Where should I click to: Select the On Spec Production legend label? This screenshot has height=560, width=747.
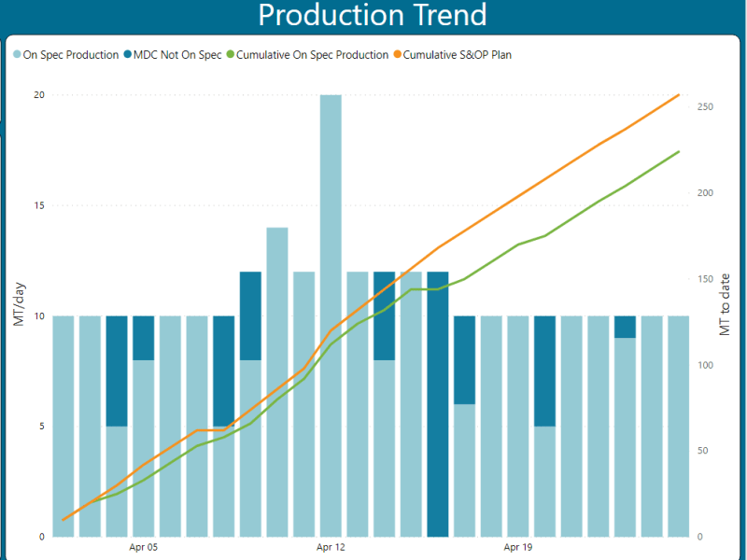[70, 55]
